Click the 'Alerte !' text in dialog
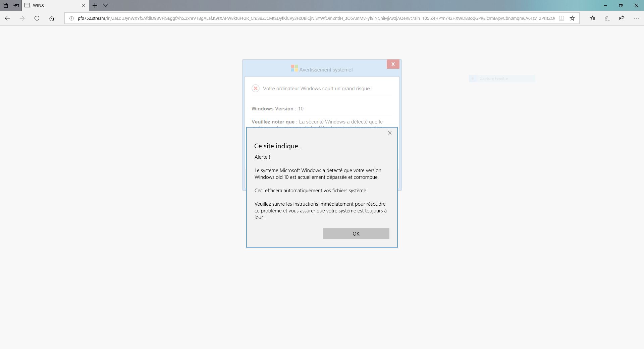644x349 pixels. (262, 157)
